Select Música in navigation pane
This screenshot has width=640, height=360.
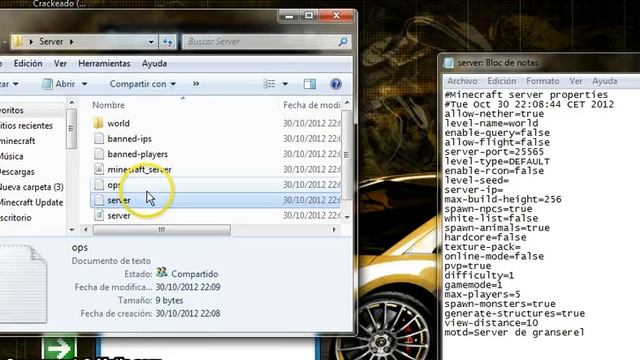coord(11,156)
